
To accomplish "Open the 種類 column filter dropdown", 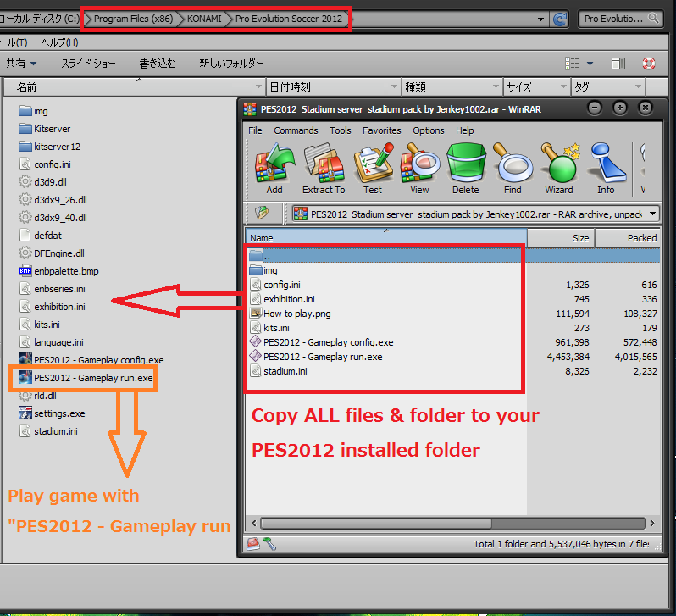I will pyautogui.click(x=496, y=86).
